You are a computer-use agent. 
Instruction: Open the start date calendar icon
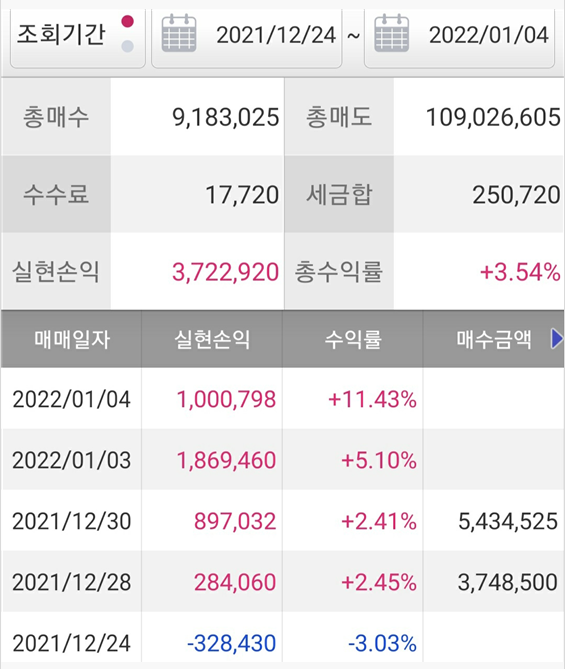(x=179, y=33)
